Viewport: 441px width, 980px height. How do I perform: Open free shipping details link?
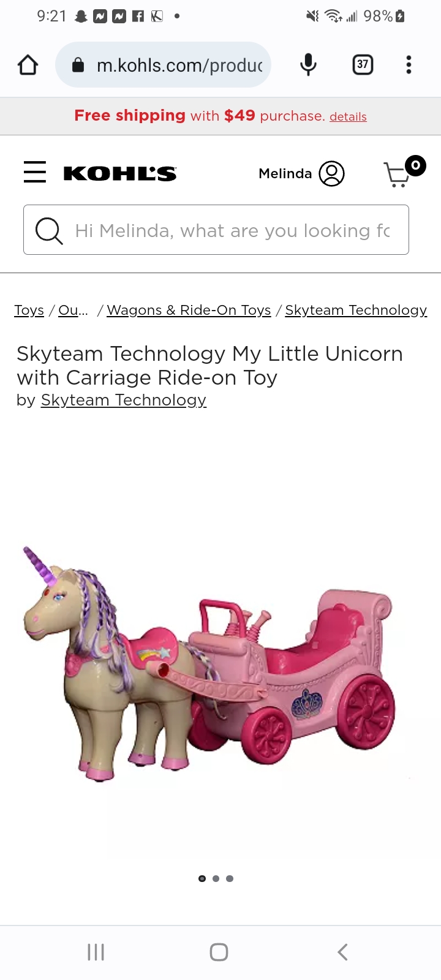pyautogui.click(x=348, y=117)
